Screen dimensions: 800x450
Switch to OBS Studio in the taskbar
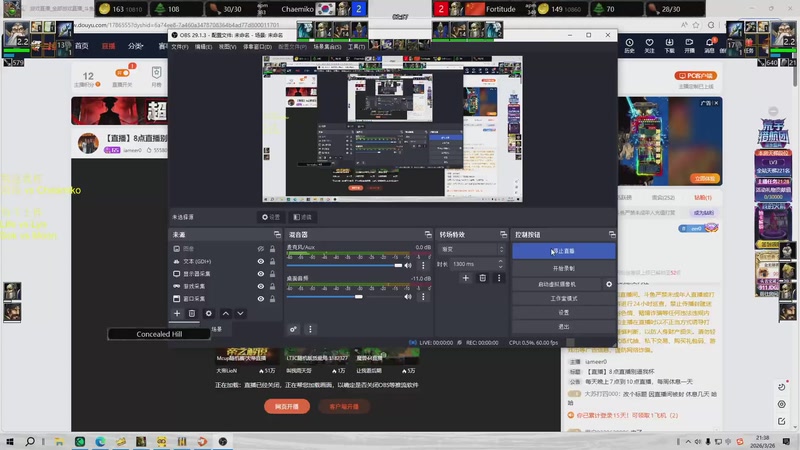pyautogui.click(x=223, y=441)
